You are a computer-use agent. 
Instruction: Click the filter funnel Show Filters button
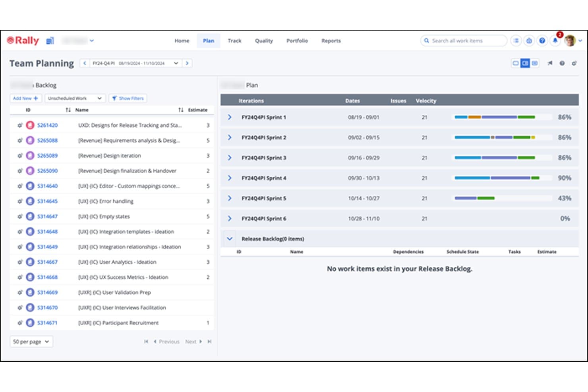point(128,98)
